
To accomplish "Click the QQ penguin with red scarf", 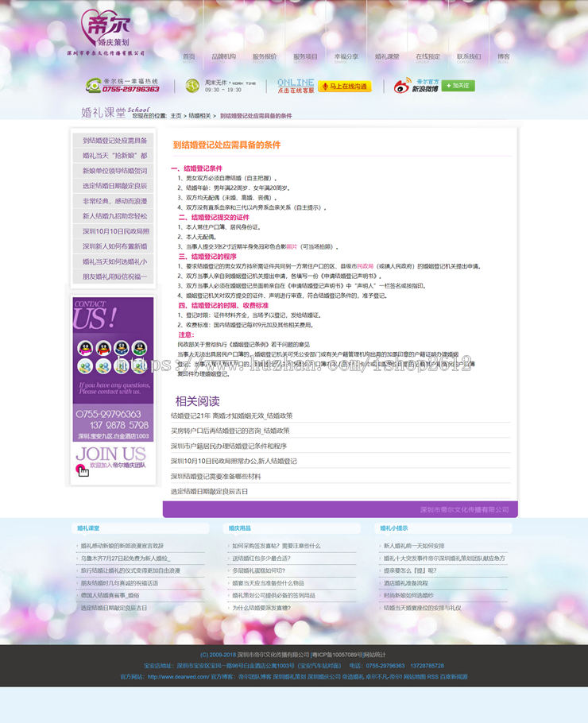I will [x=103, y=348].
